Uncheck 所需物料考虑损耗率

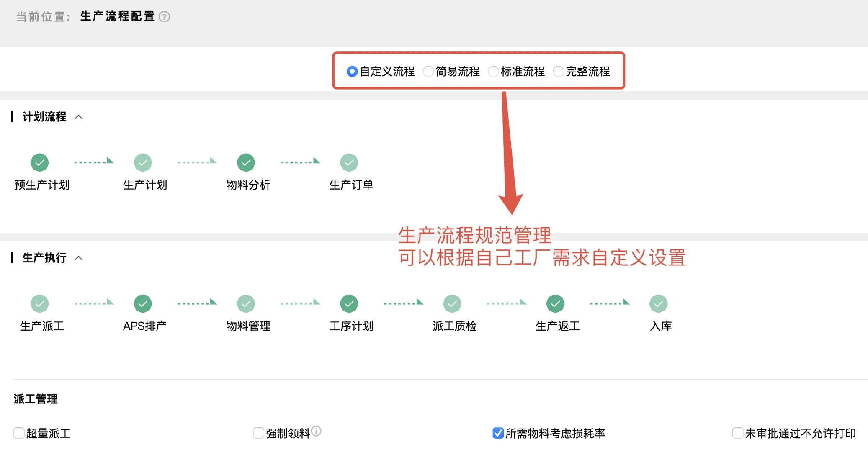click(x=497, y=434)
